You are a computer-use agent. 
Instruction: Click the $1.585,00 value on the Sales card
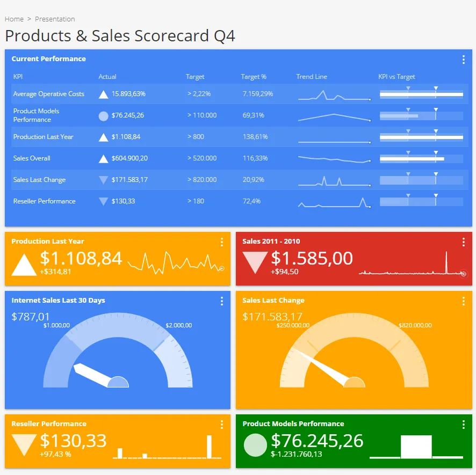312,258
